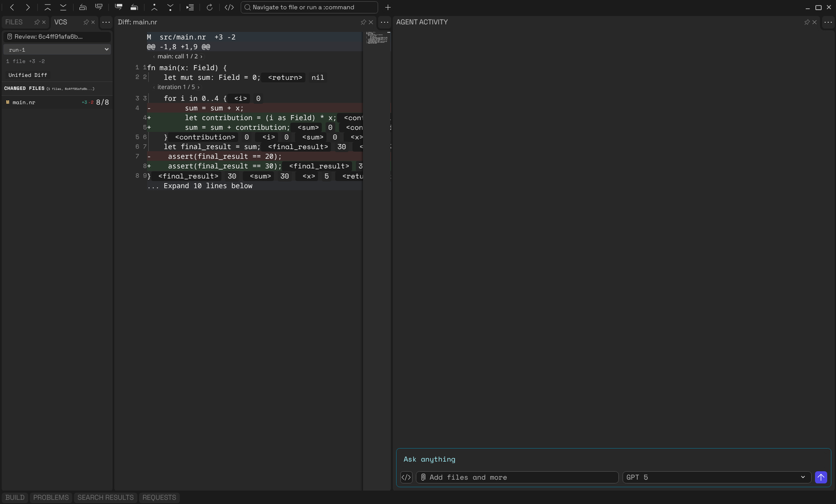Pin the Diff: main.nr tab
Viewport: 836px width, 504px height.
point(363,22)
